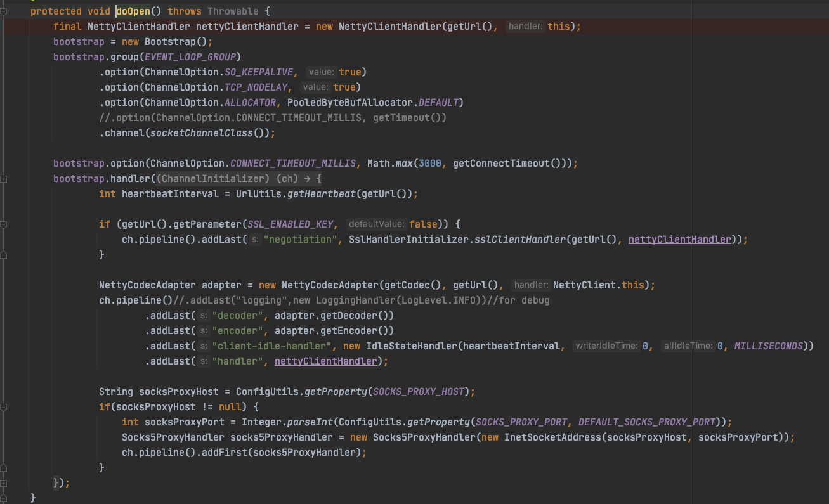Click the 'handler:' hint before NettyClient.this
This screenshot has width=829, height=504.
point(530,285)
